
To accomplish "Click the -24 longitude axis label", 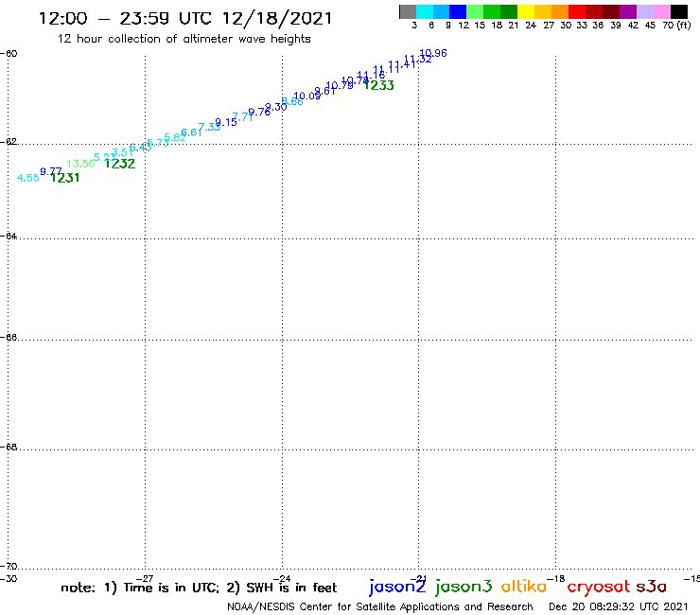I will (x=282, y=579).
